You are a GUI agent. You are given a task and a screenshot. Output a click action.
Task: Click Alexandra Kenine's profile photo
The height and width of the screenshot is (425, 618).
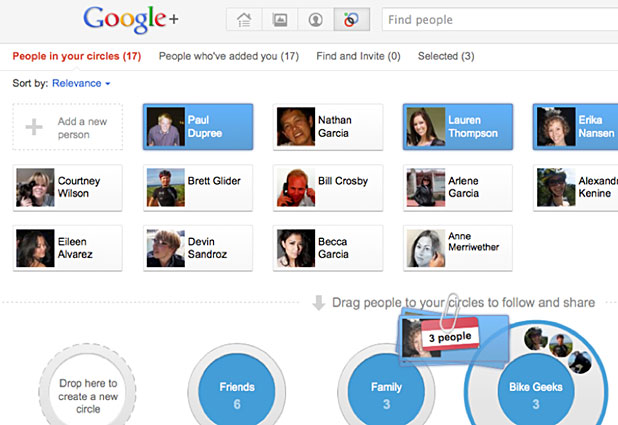[556, 187]
